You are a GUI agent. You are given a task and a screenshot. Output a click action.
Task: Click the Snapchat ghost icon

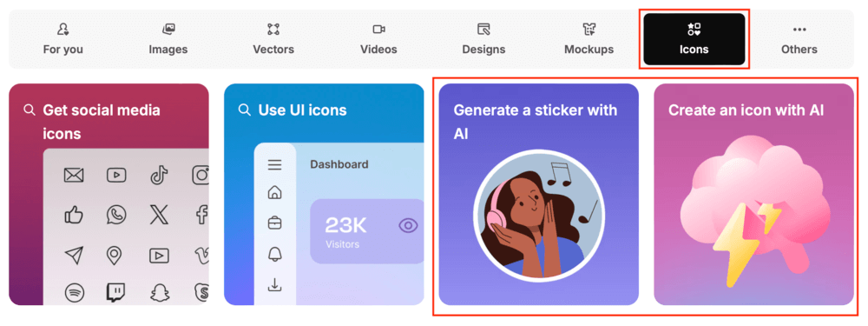click(159, 292)
